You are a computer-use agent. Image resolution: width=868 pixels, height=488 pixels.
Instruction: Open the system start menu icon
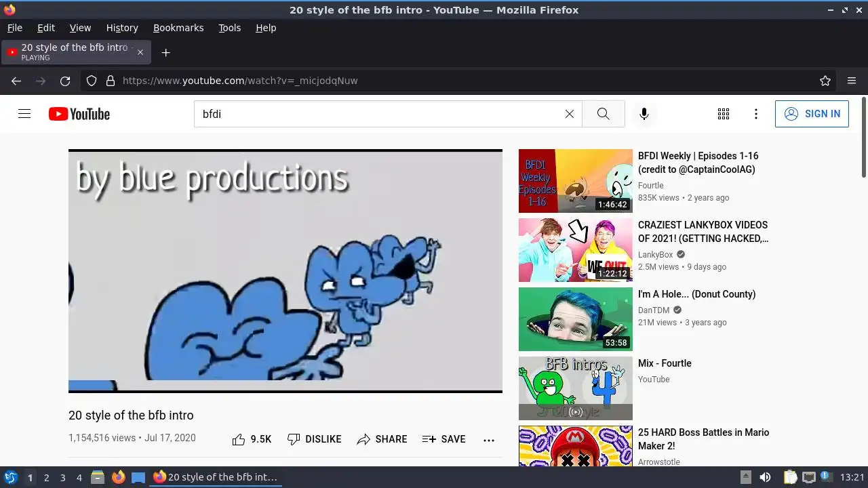pos(10,477)
